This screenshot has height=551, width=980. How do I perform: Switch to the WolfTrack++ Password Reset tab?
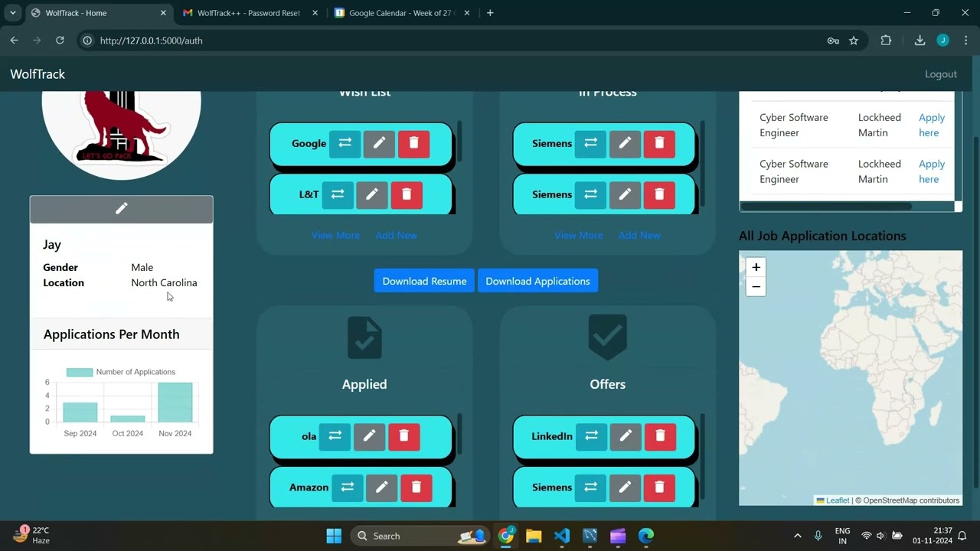coord(249,13)
